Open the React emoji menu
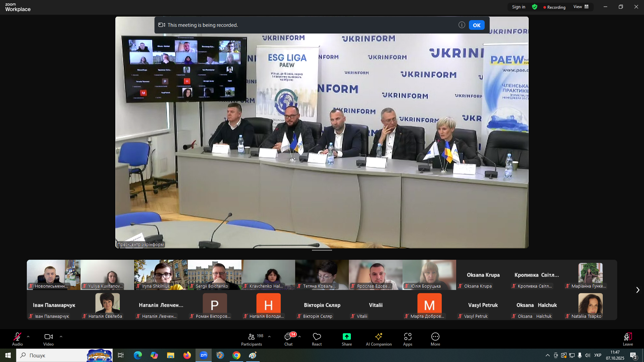Image resolution: width=644 pixels, height=362 pixels. coord(317,337)
